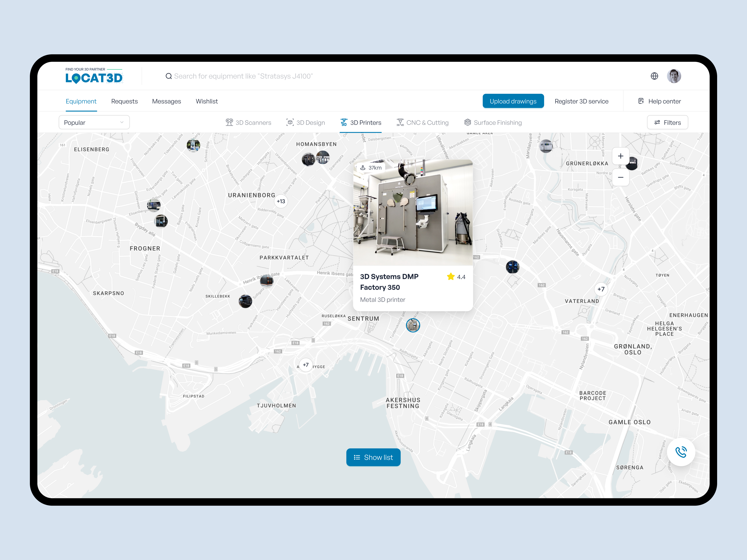Click the Help center document icon
The height and width of the screenshot is (560, 747).
pyautogui.click(x=641, y=101)
